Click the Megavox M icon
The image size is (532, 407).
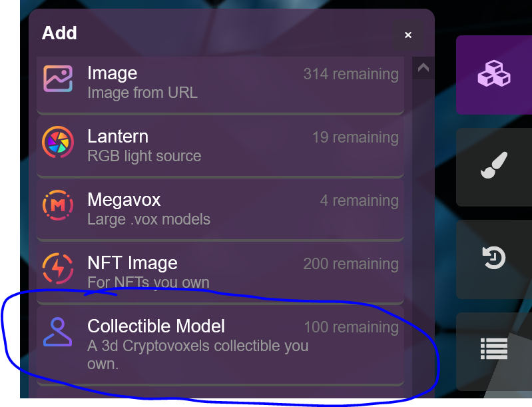click(58, 205)
